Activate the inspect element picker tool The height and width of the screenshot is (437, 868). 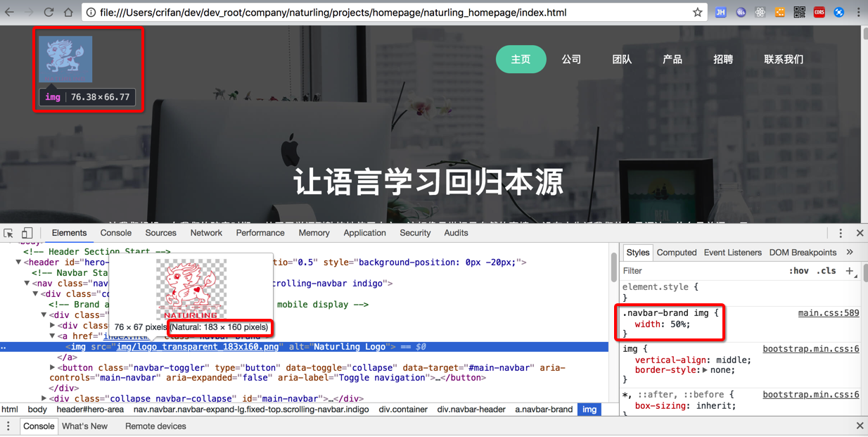[8, 233]
